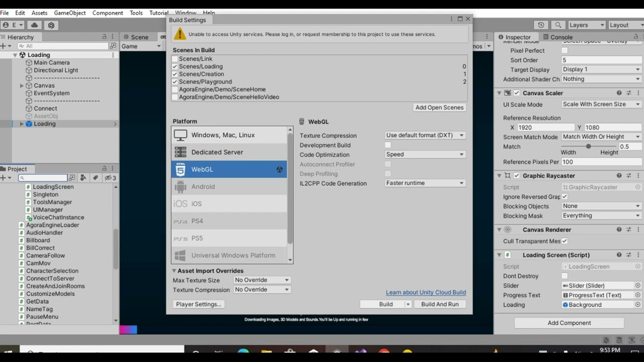Pick object for Progress Text field
Viewport: 644px width, 362px height.
pos(638,295)
